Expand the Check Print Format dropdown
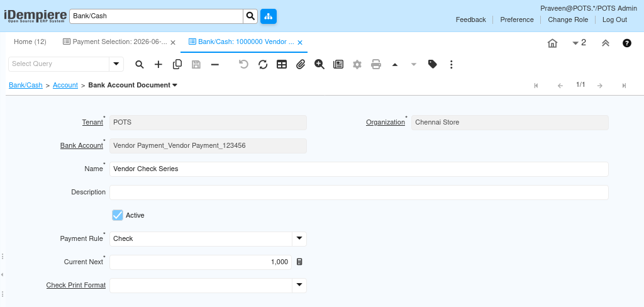 (x=299, y=285)
